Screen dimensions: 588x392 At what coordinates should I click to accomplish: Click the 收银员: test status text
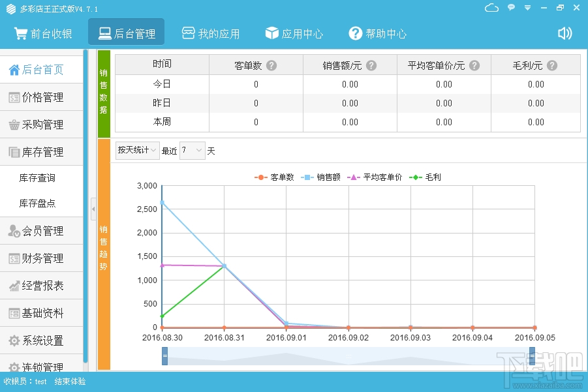pos(25,382)
